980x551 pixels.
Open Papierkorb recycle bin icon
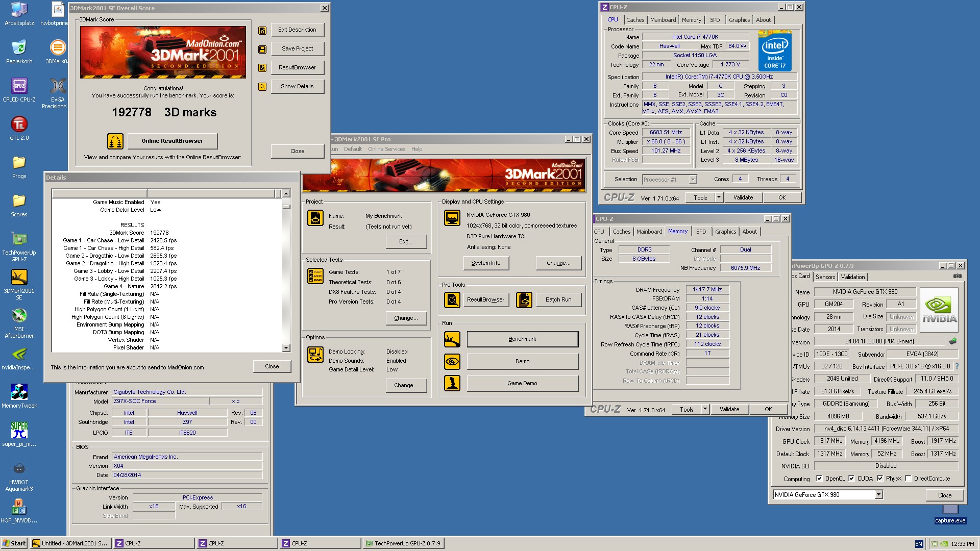(19, 52)
